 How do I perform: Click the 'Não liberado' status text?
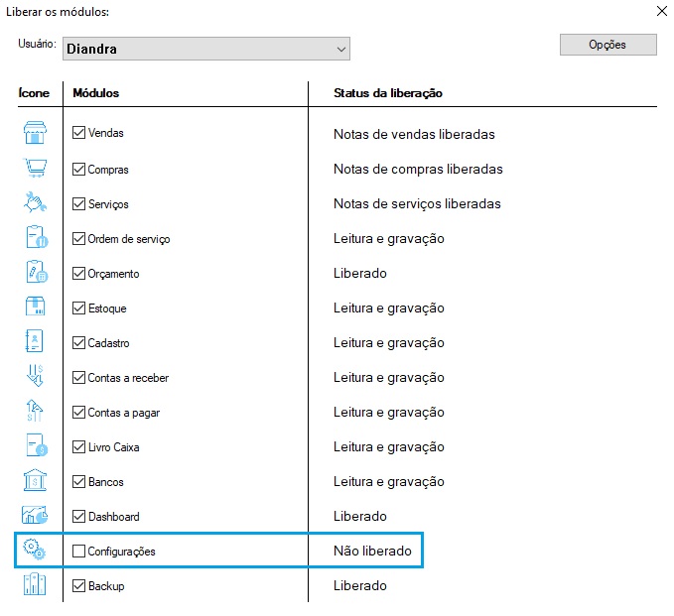[372, 551]
